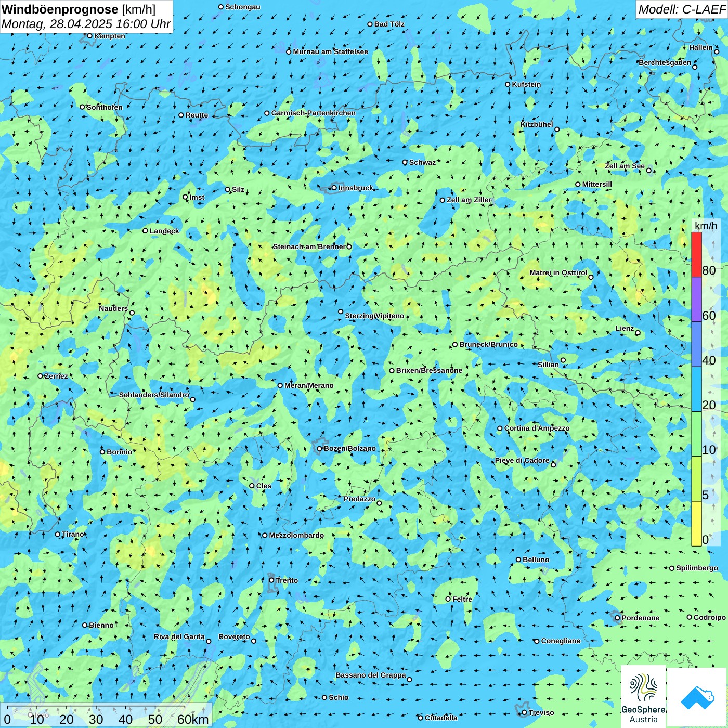
Task: Click the km/h legend heading
Action: coord(706,226)
